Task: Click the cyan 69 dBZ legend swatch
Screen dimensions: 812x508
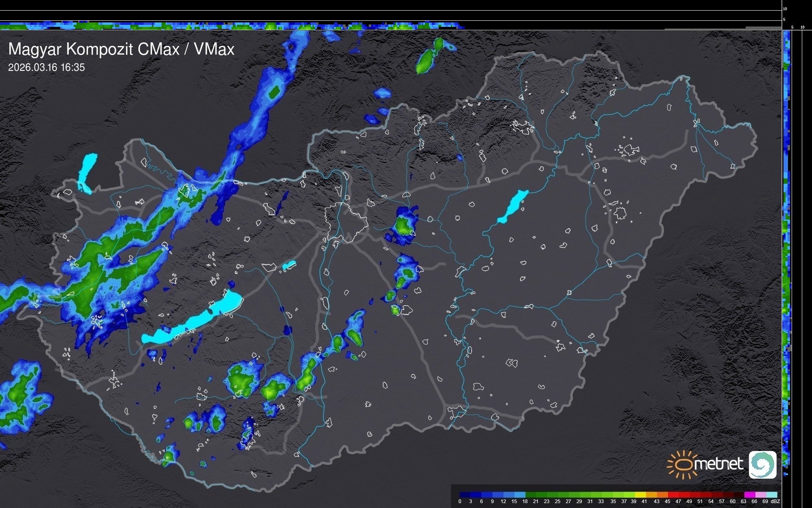Action: coord(771,495)
